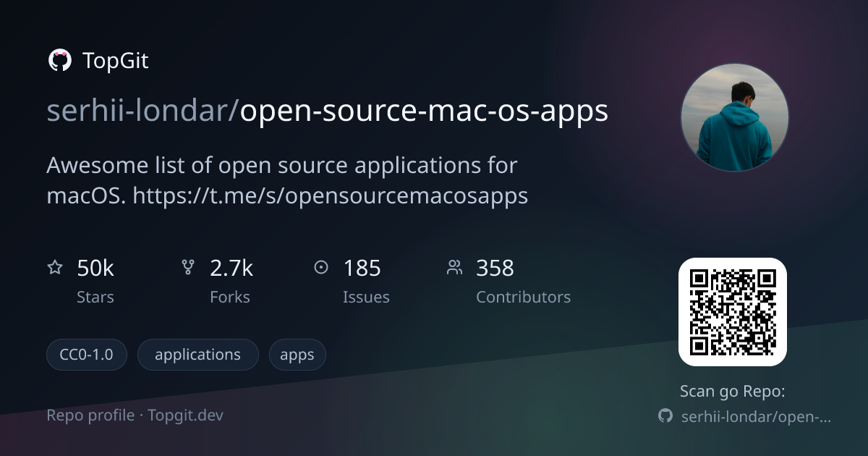
Task: Click the issues circle icon beside 185
Action: [320, 268]
